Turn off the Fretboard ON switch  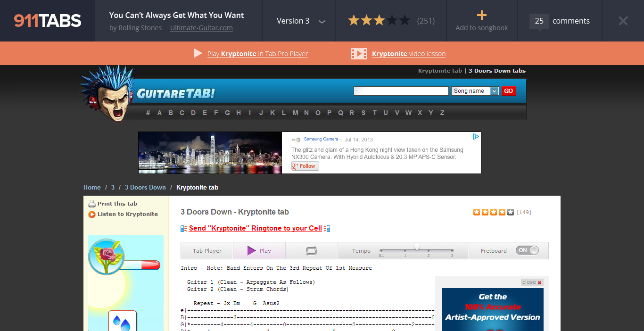click(x=527, y=250)
